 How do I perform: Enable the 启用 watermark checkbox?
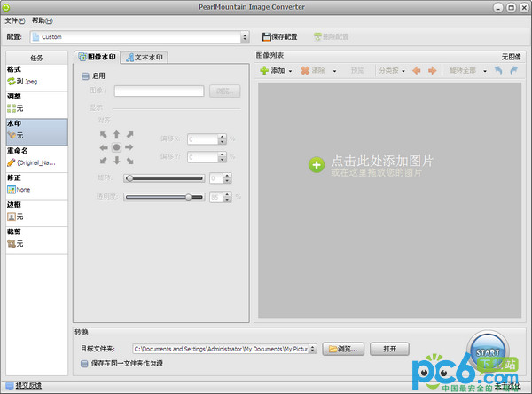click(x=85, y=76)
